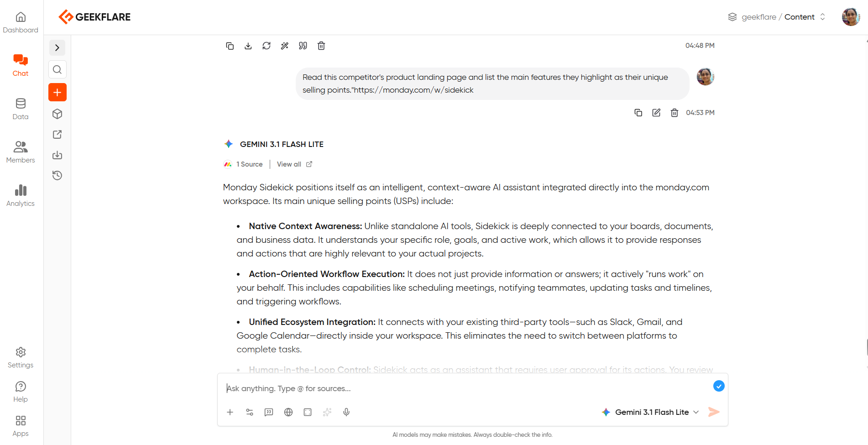Download the previous response

pos(248,46)
